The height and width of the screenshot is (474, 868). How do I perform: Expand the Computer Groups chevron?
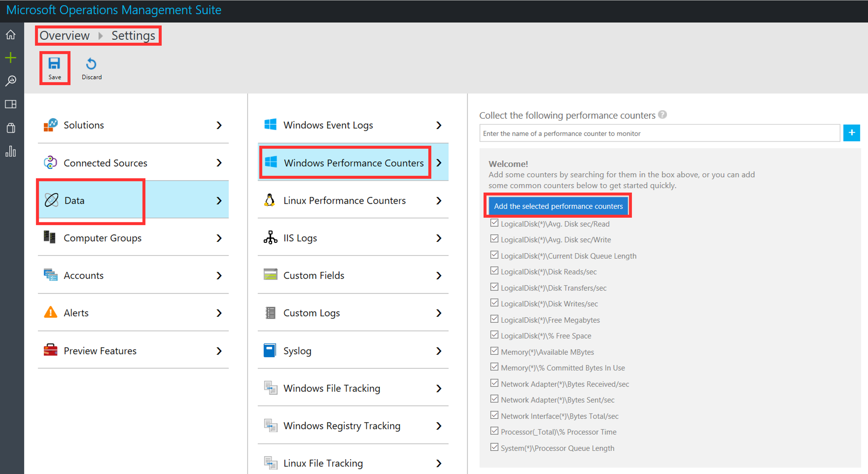[x=219, y=238]
